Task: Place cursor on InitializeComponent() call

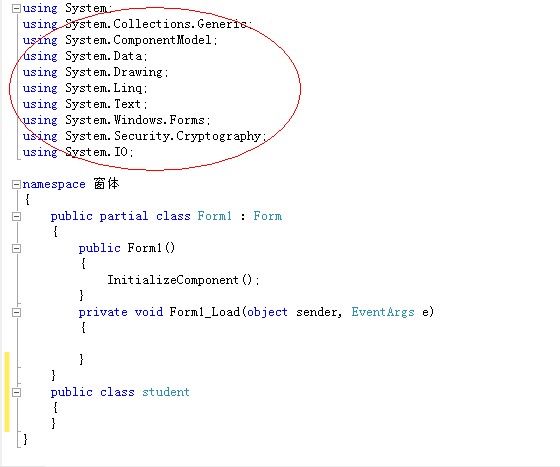Action: click(184, 280)
